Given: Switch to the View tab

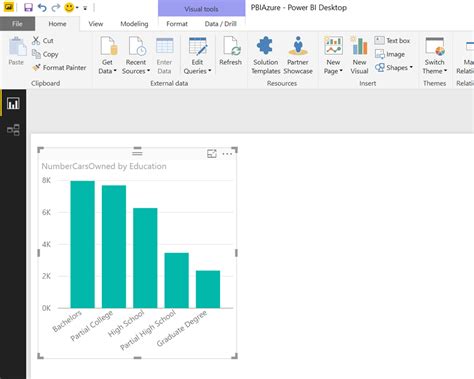Looking at the screenshot, I should [96, 24].
